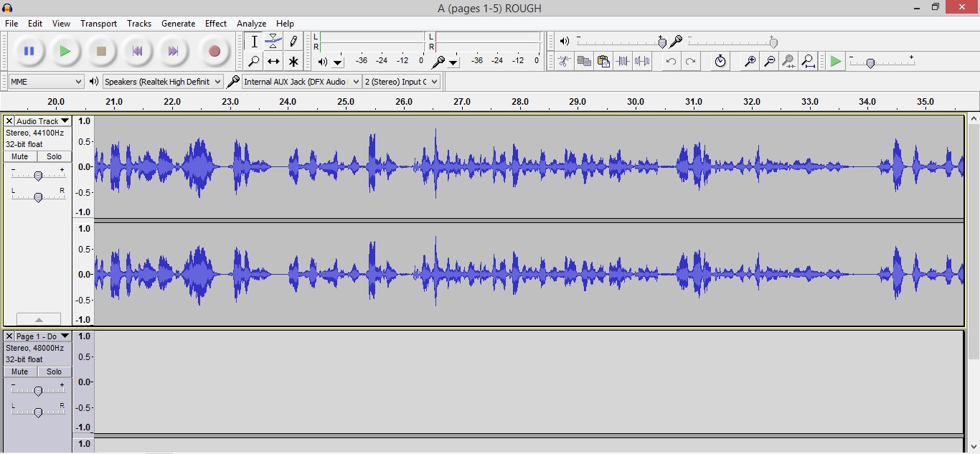
Task: Click the Zoom In magnifier in the edit toolbar
Action: pos(750,62)
